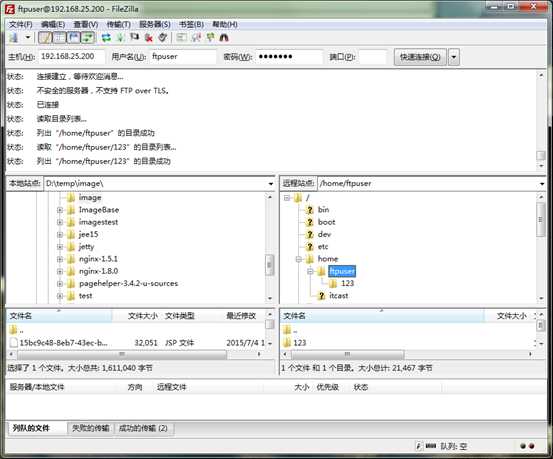553x459 pixels.
Task: Open the 文件(F) menu
Action: [20, 24]
